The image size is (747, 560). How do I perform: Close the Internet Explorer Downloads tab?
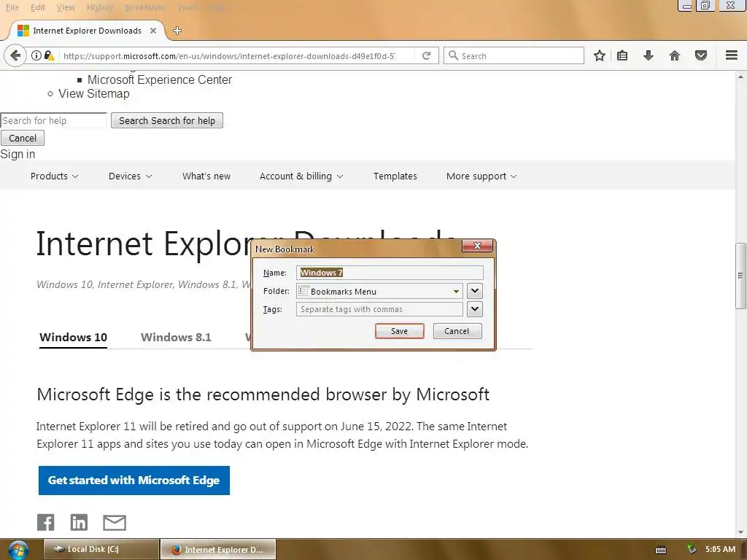(x=153, y=31)
